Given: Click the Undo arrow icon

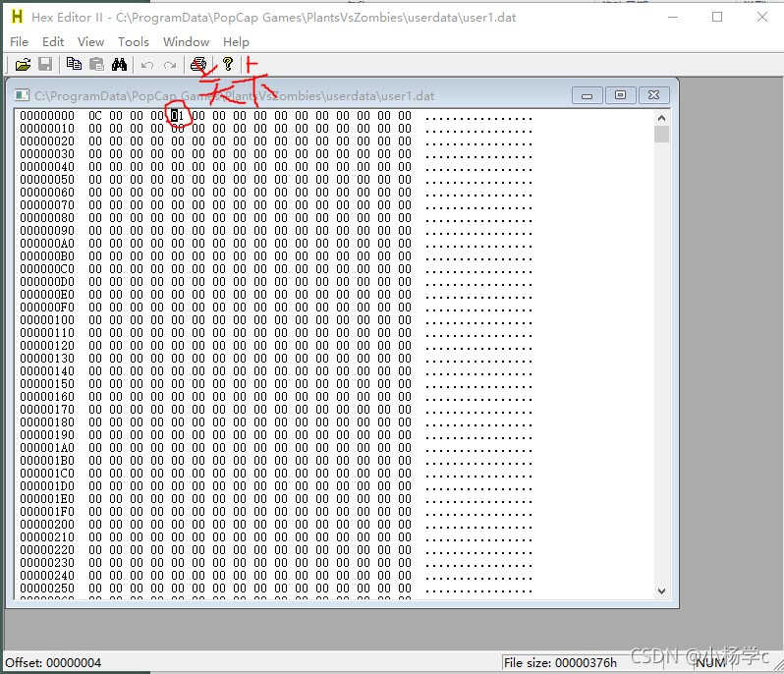Looking at the screenshot, I should (147, 65).
